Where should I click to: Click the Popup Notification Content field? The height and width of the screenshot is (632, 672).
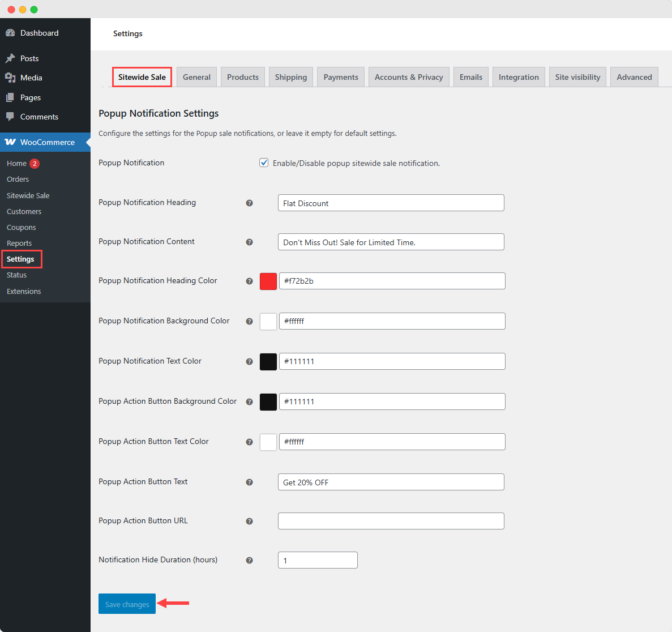pos(391,242)
